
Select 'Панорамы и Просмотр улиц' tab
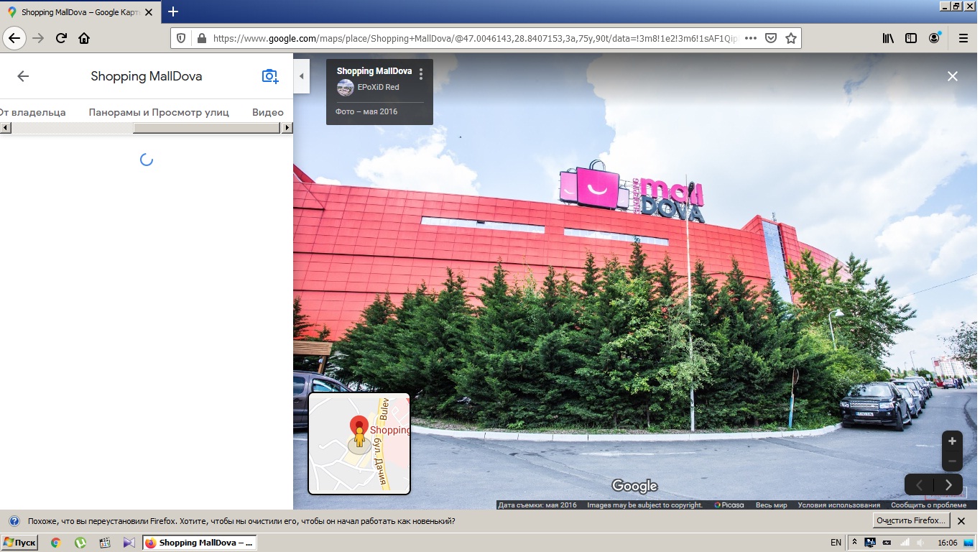(159, 112)
